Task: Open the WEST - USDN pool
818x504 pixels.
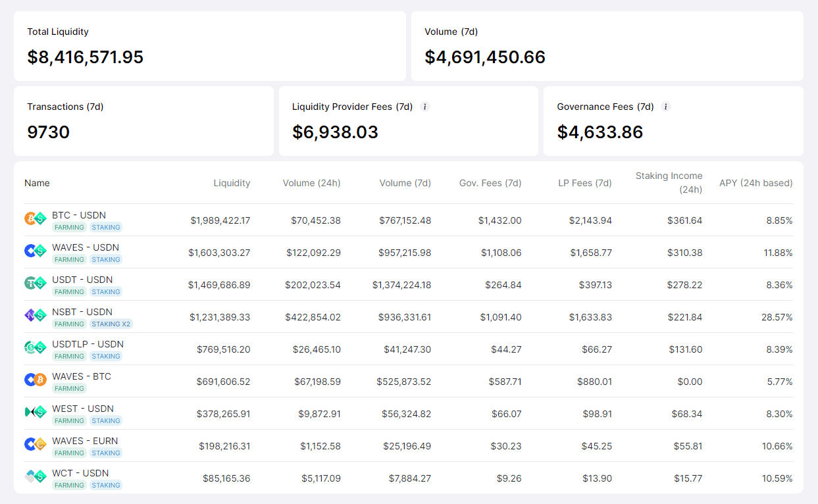Action: click(x=408, y=413)
